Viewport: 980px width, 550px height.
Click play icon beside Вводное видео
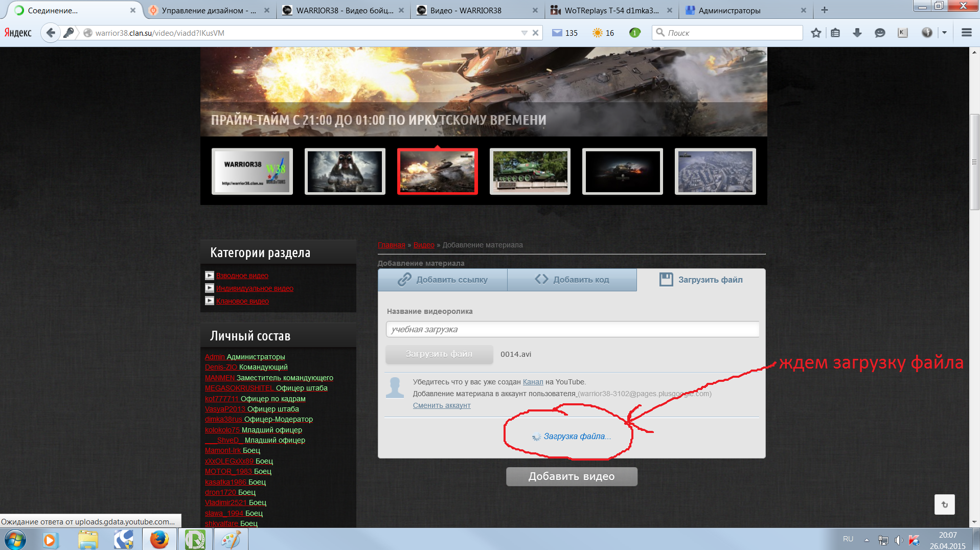[210, 276]
